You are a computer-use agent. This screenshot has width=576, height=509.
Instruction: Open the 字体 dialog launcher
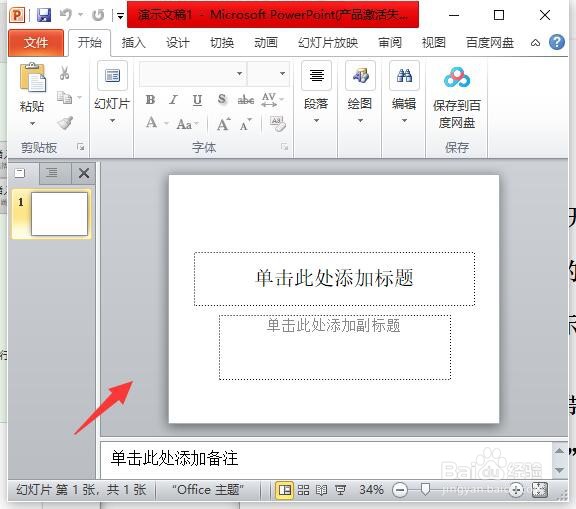coord(284,147)
